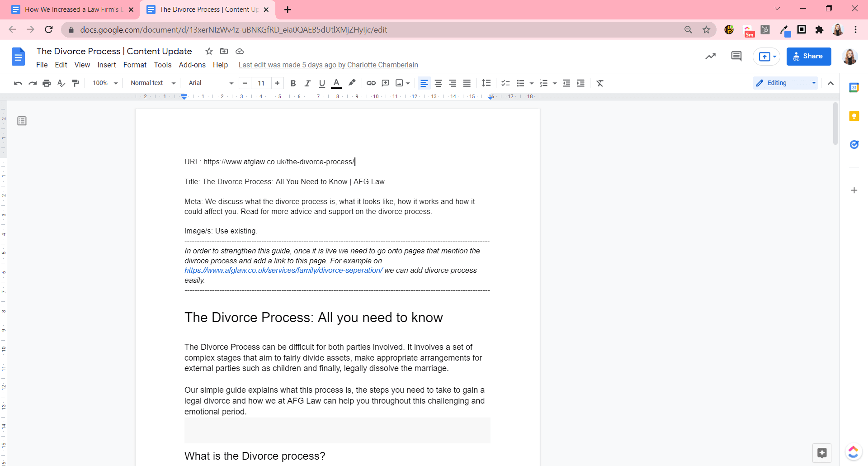
Task: Open Google Keep in side panel
Action: (x=854, y=116)
